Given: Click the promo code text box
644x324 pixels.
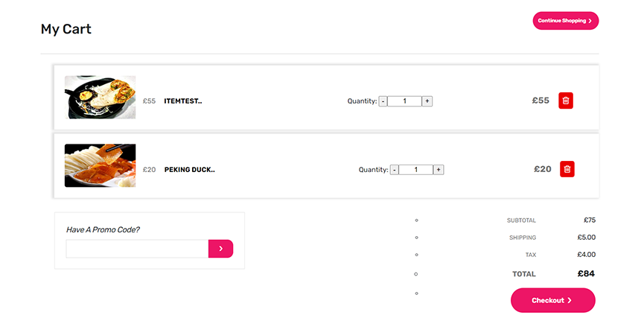Looking at the screenshot, I should pyautogui.click(x=137, y=249).
